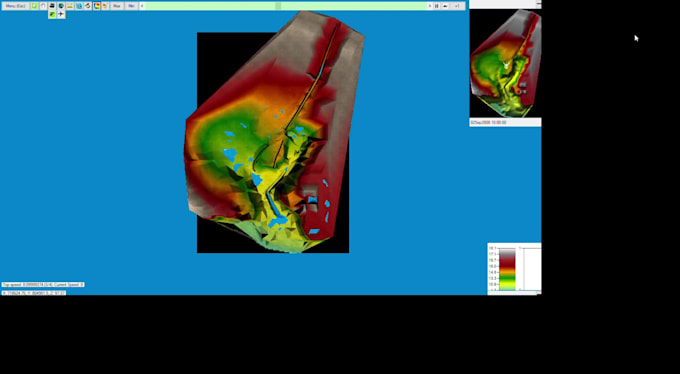
Task: Click the left arrow of the time slider
Action: (x=142, y=6)
